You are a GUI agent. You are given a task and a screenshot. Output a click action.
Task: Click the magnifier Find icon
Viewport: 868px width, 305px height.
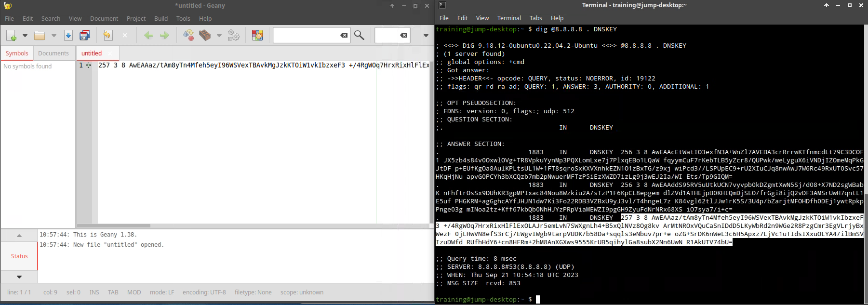(359, 35)
